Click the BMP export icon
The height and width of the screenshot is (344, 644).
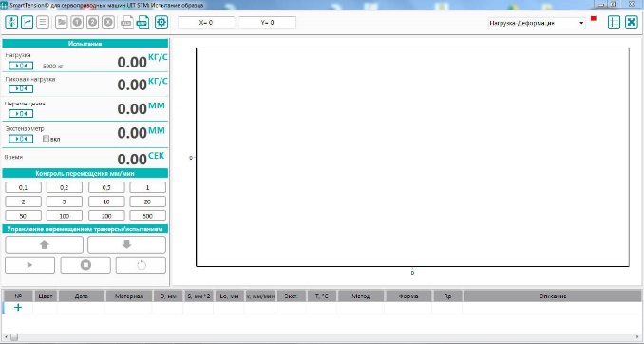[142, 22]
